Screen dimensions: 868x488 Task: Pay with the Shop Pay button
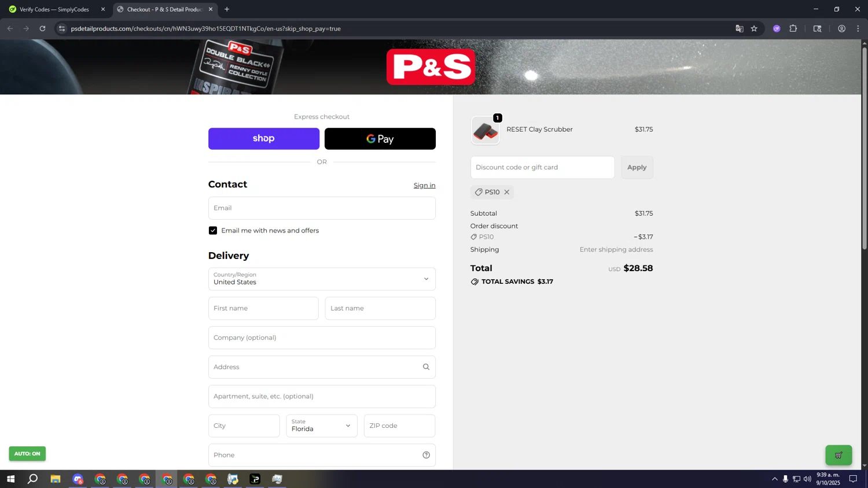264,139
